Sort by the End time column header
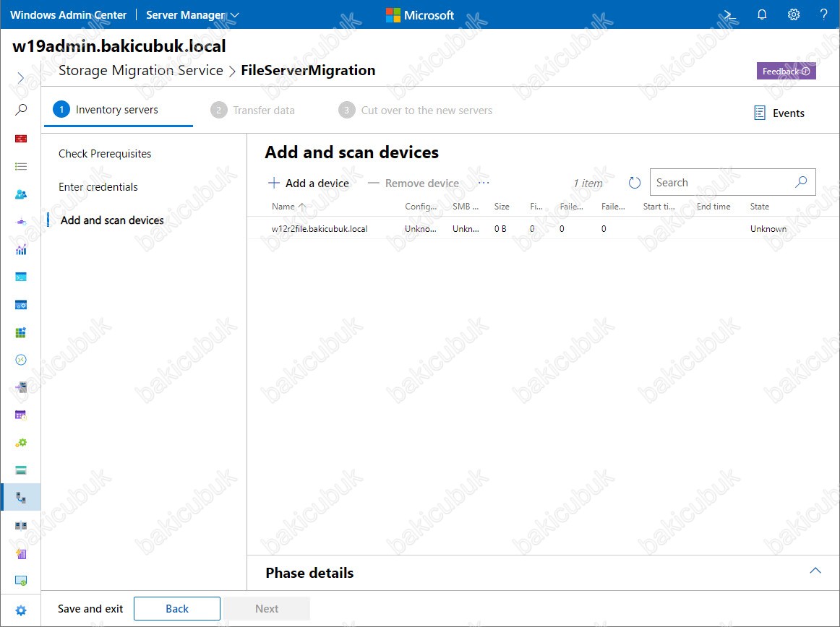Screen dimensions: 840x627 713,207
